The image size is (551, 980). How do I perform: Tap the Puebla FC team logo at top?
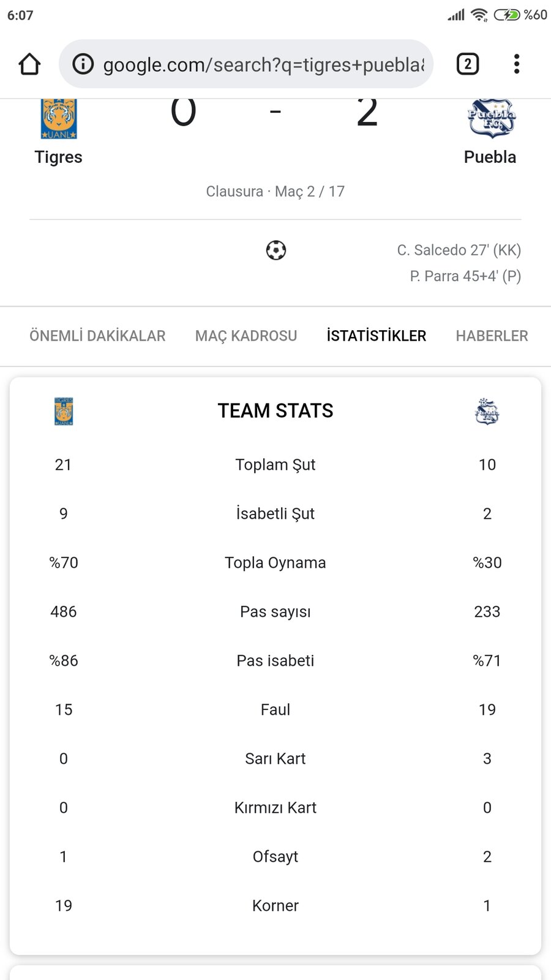[x=491, y=118]
